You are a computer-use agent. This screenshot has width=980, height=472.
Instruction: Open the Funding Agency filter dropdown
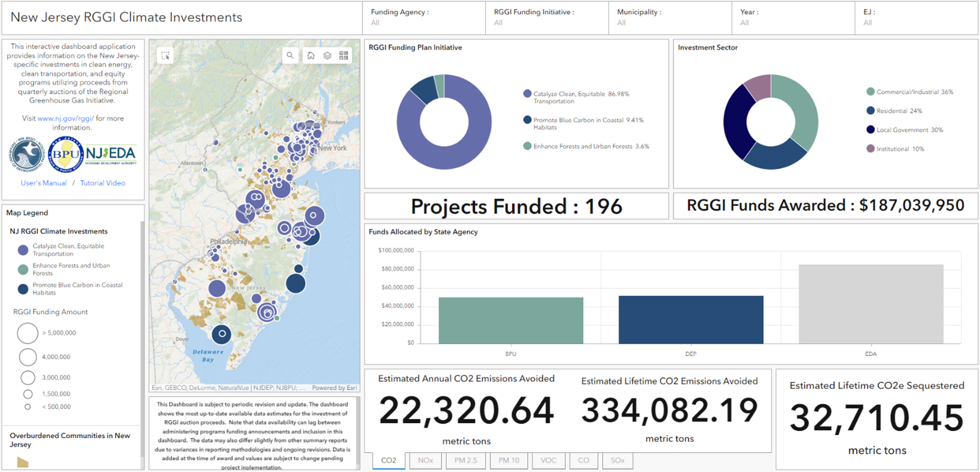pos(424,17)
